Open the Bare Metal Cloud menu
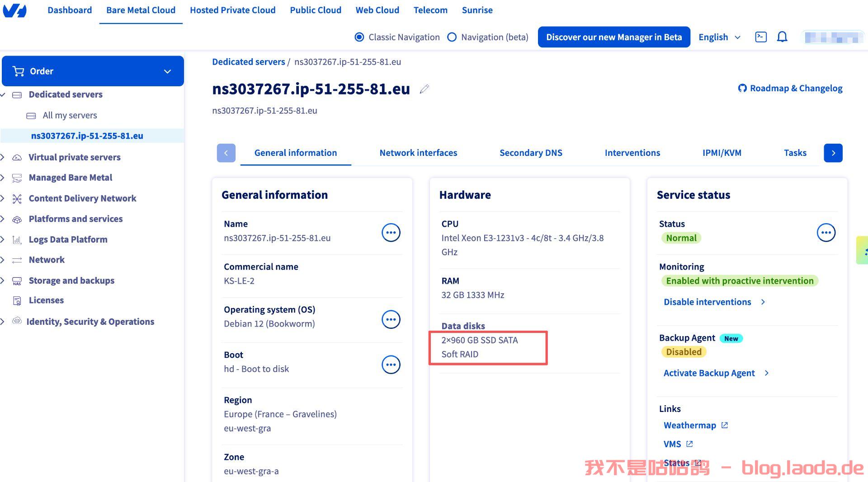This screenshot has width=868, height=482. pos(141,10)
